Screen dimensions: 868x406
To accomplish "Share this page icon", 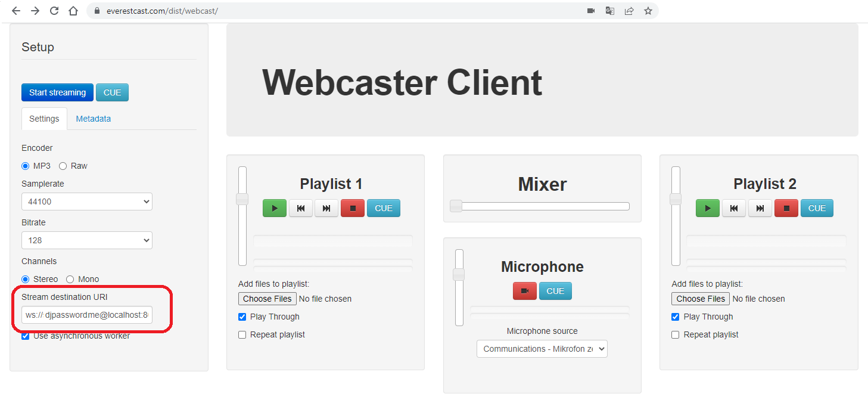I will 629,11.
